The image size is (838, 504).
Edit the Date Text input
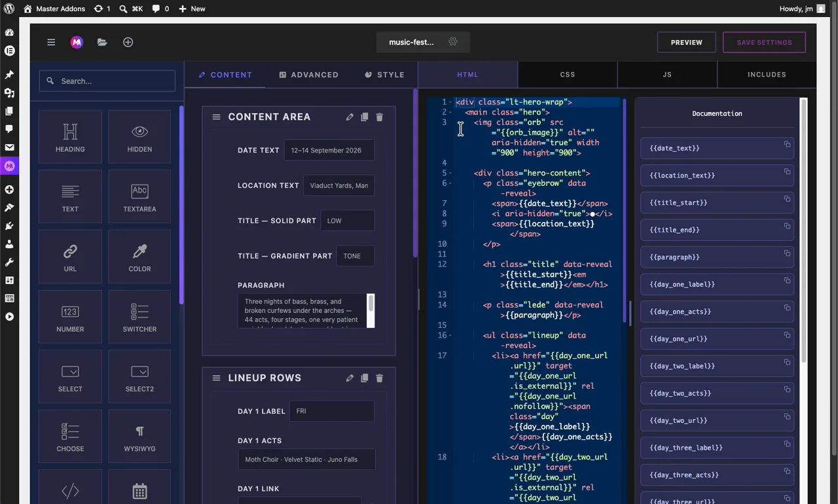click(x=329, y=151)
